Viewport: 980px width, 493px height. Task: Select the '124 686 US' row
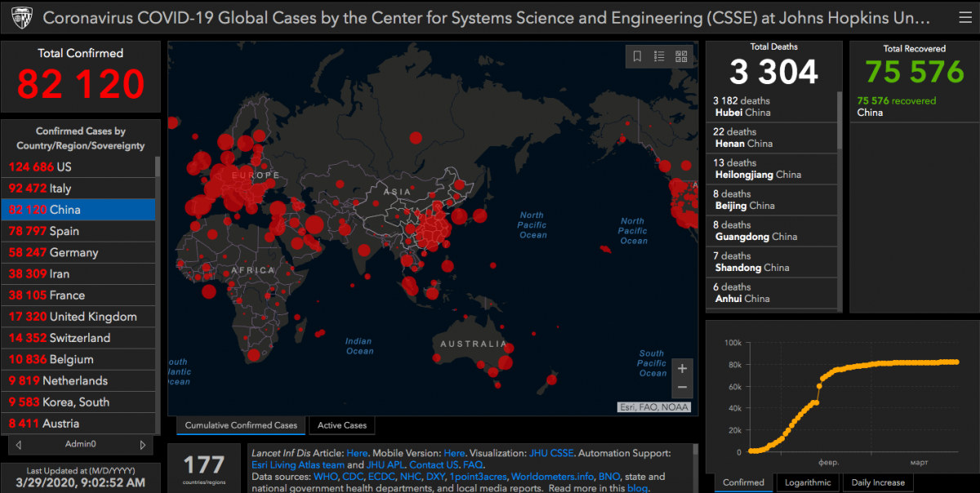click(78, 167)
